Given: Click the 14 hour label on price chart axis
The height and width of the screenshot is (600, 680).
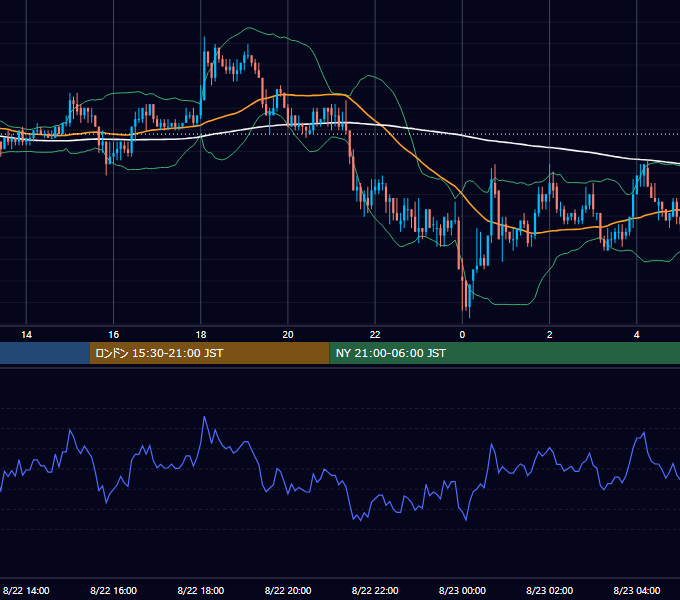Looking at the screenshot, I should (26, 335).
